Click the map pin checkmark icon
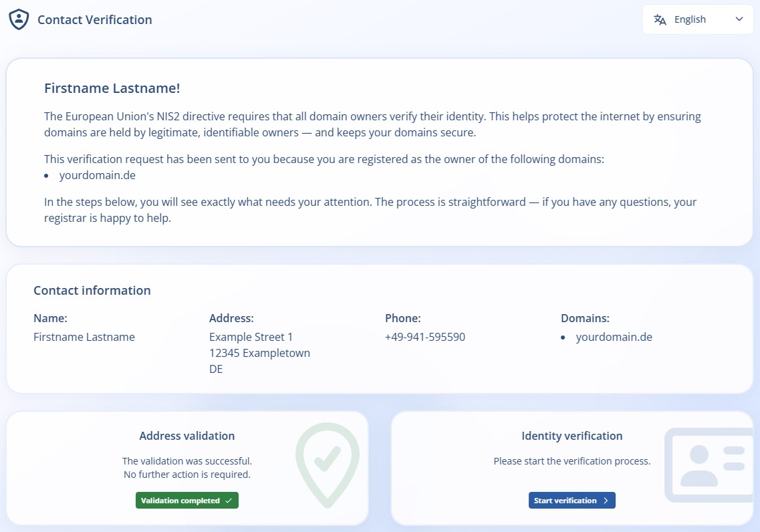This screenshot has height=532, width=760. click(328, 465)
